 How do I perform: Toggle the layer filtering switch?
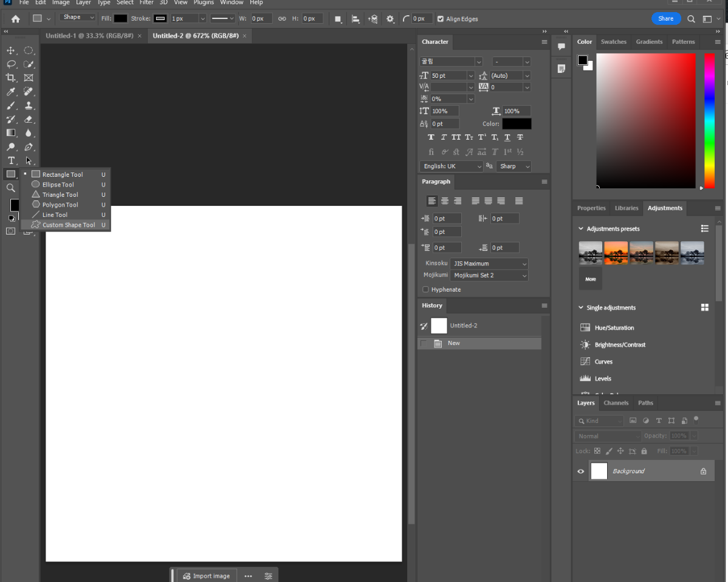(x=696, y=420)
